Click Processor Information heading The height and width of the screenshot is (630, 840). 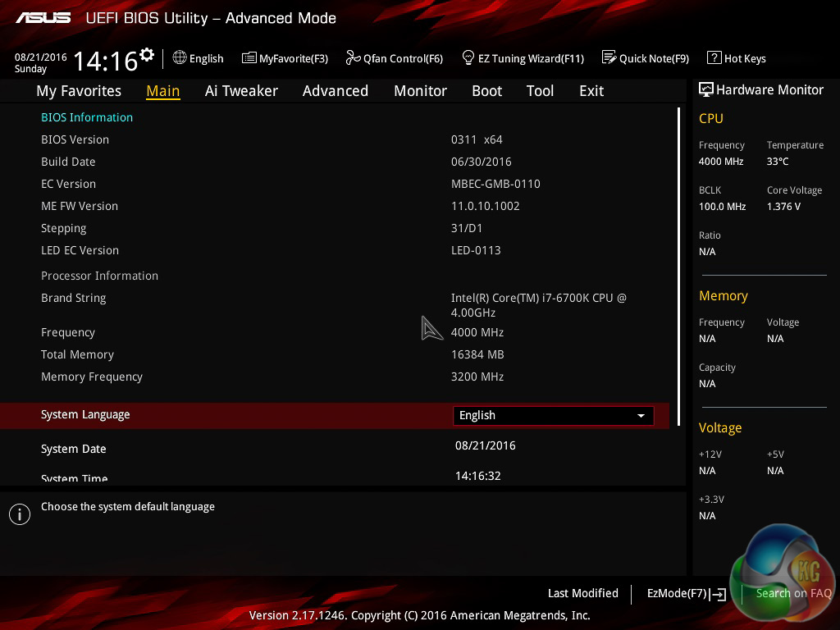coord(99,276)
